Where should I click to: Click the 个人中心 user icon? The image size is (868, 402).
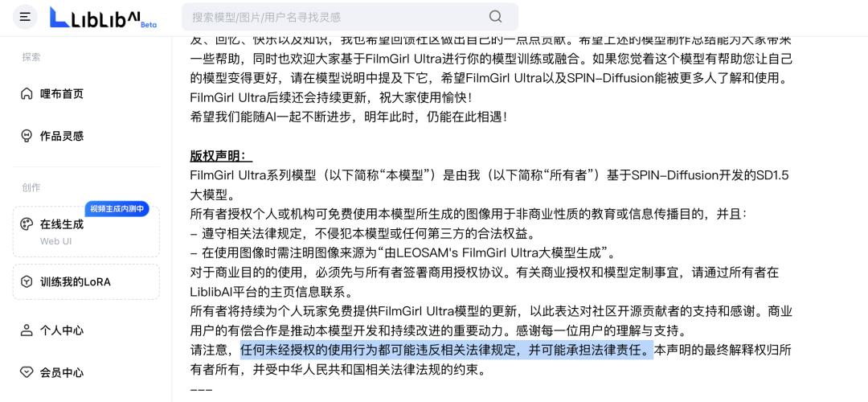[x=27, y=330]
